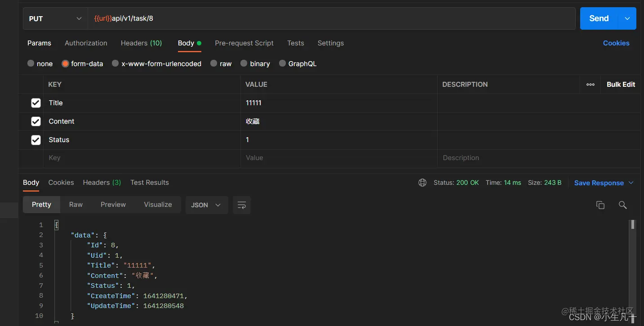Click Save Response
The height and width of the screenshot is (326, 644).
click(599, 183)
